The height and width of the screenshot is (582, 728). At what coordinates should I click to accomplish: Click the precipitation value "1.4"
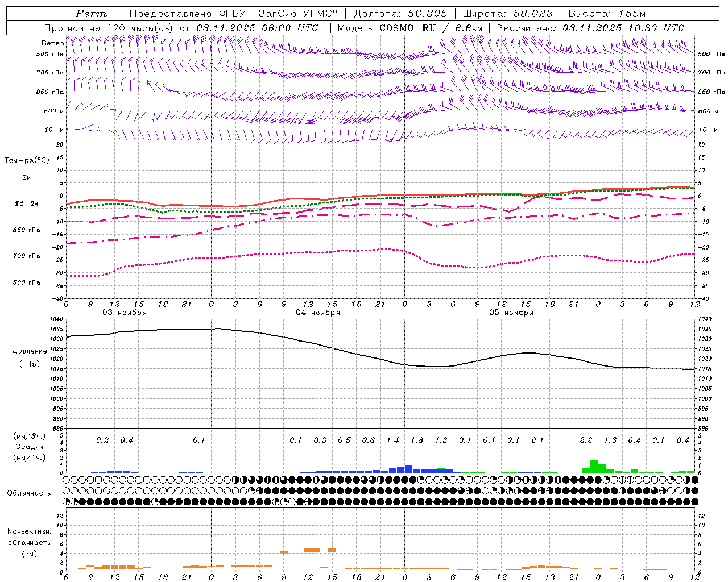click(x=392, y=440)
